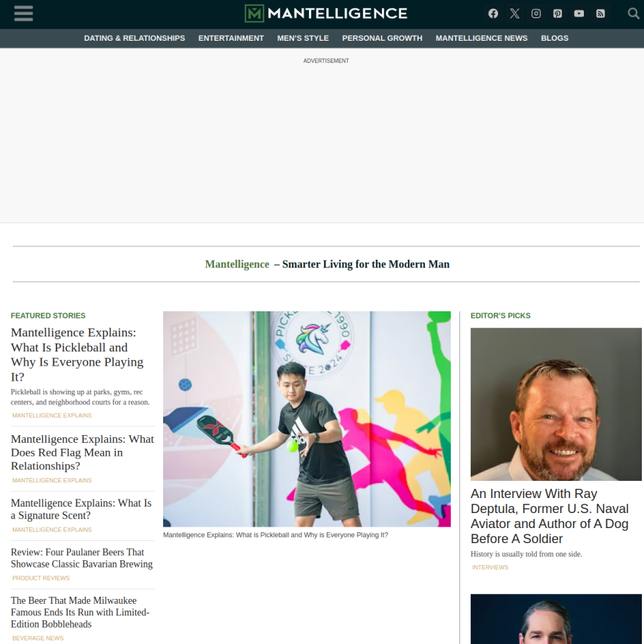Click the Interviews category tag
This screenshot has height=644, width=644.
point(490,567)
